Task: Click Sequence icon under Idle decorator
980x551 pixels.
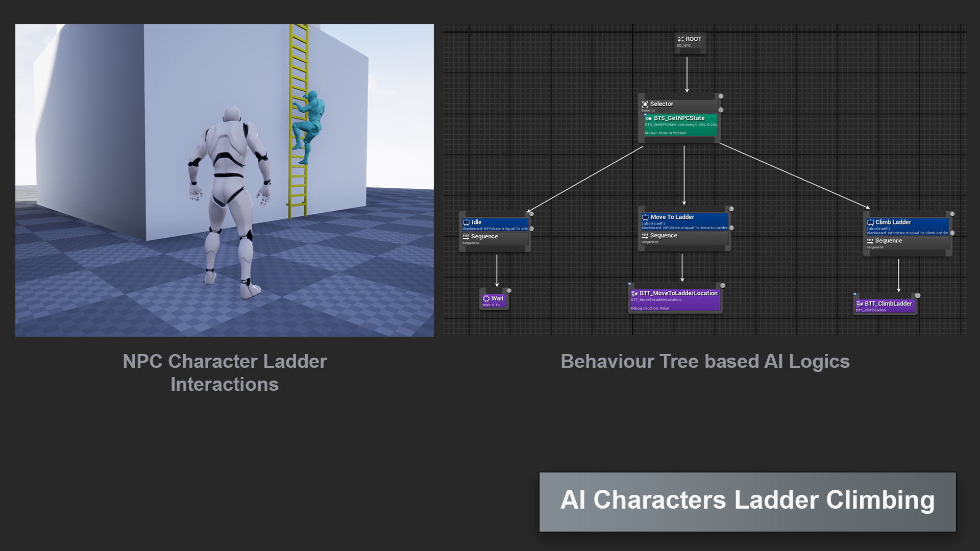Action: pos(465,237)
